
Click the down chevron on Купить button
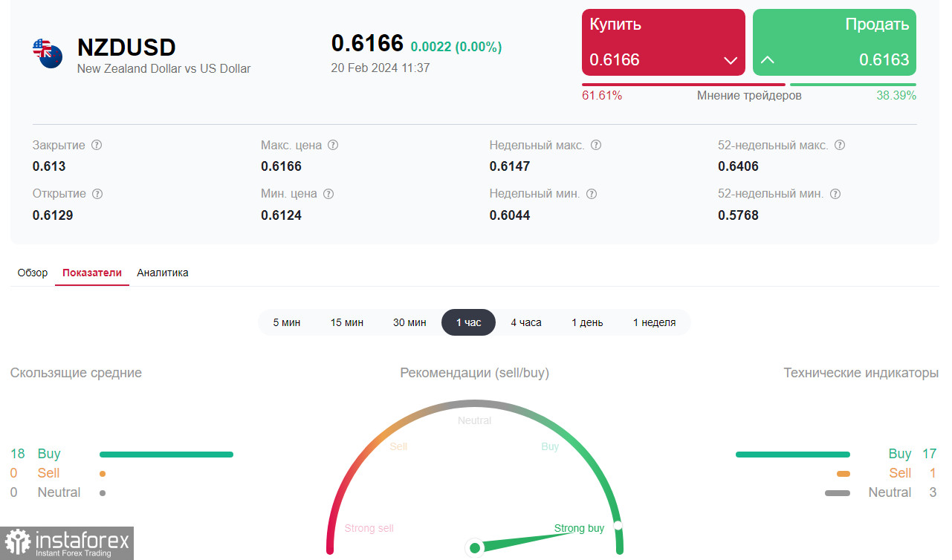(x=730, y=60)
